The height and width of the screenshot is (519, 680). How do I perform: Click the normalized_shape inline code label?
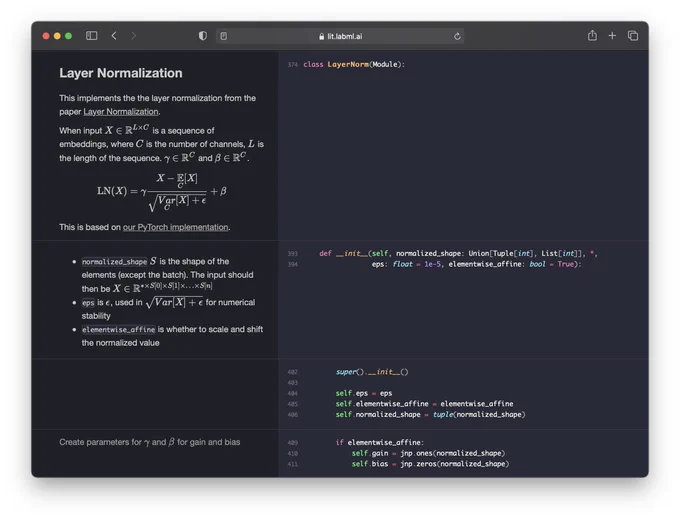[114, 261]
